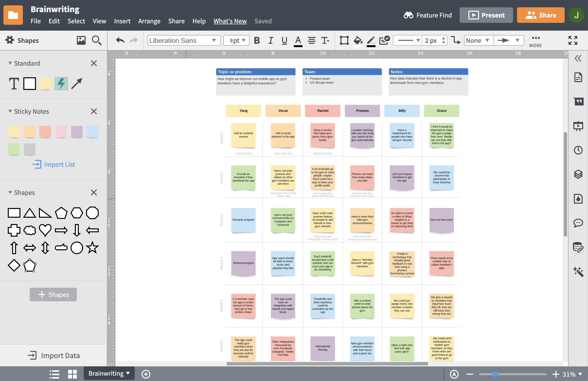This screenshot has width=588, height=381.
Task: Click the insert image icon
Action: point(81,40)
